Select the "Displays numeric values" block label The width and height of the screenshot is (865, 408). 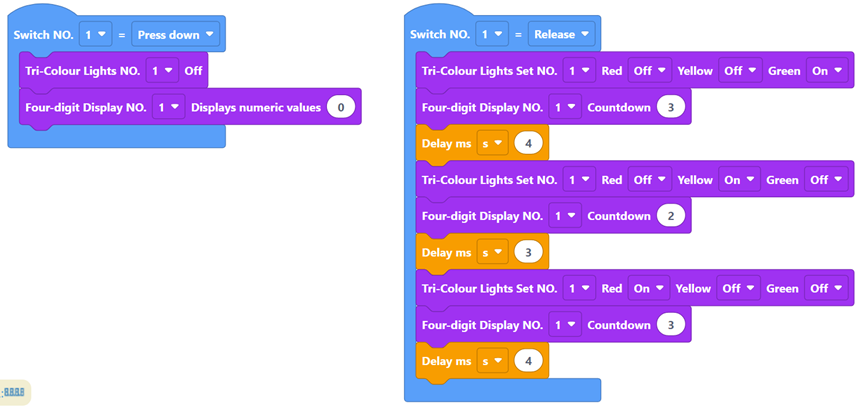(x=255, y=107)
